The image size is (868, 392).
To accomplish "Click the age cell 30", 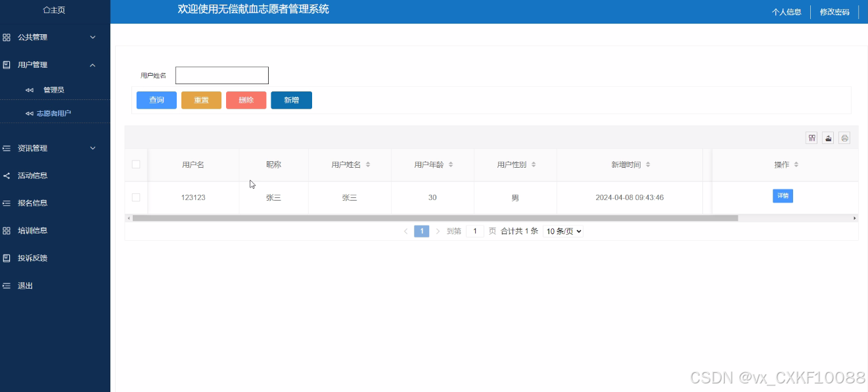I will [x=432, y=198].
